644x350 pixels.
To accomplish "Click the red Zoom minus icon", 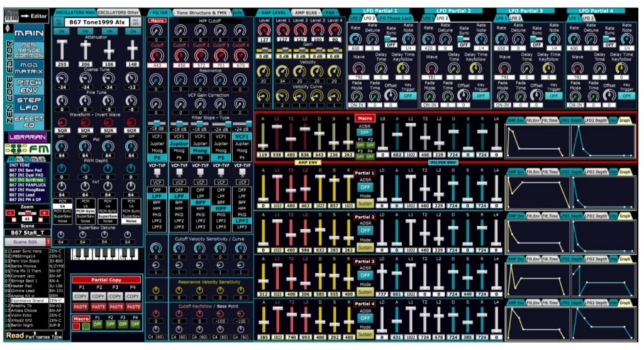I will coord(11,212).
